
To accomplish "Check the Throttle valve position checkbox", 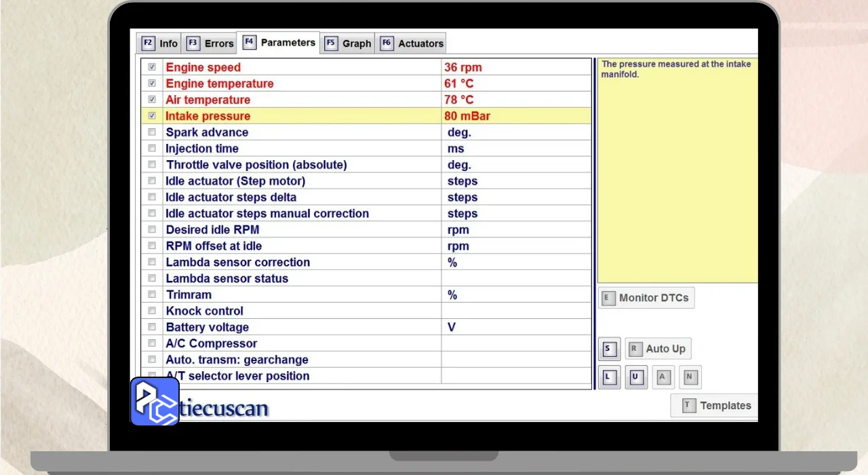I will pos(152,165).
